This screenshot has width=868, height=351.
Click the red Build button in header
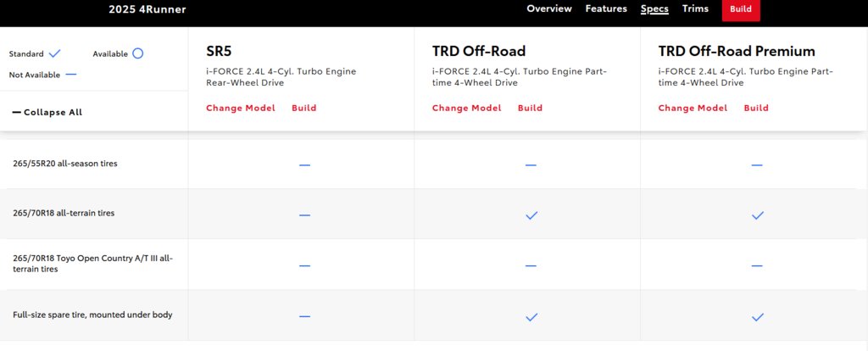pos(741,9)
